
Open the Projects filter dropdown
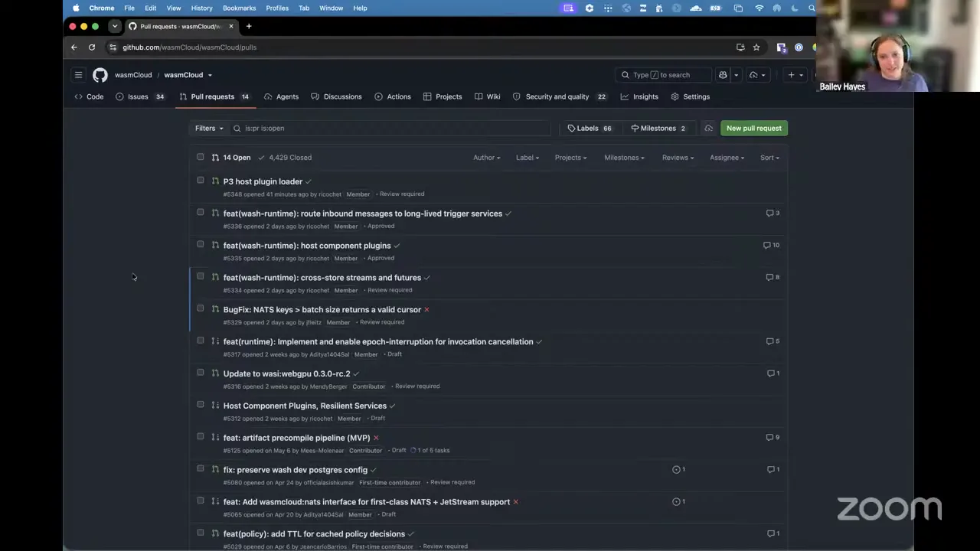click(x=570, y=158)
